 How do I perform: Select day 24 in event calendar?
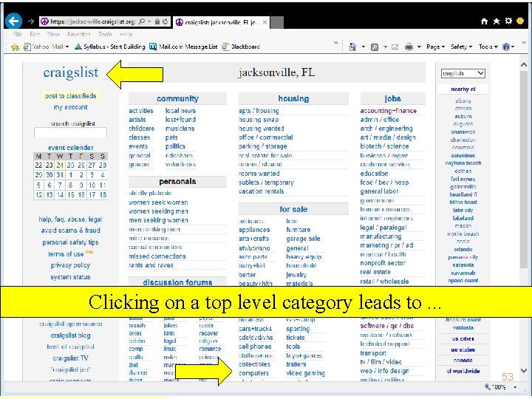(60, 166)
